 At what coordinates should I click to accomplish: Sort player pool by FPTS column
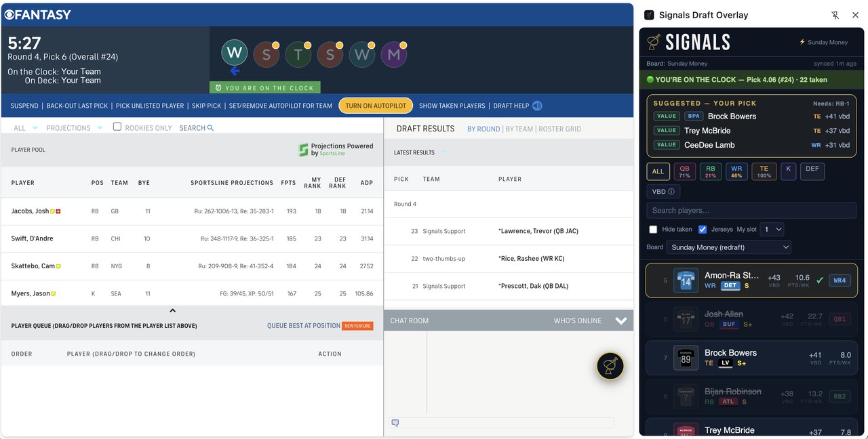pos(288,183)
